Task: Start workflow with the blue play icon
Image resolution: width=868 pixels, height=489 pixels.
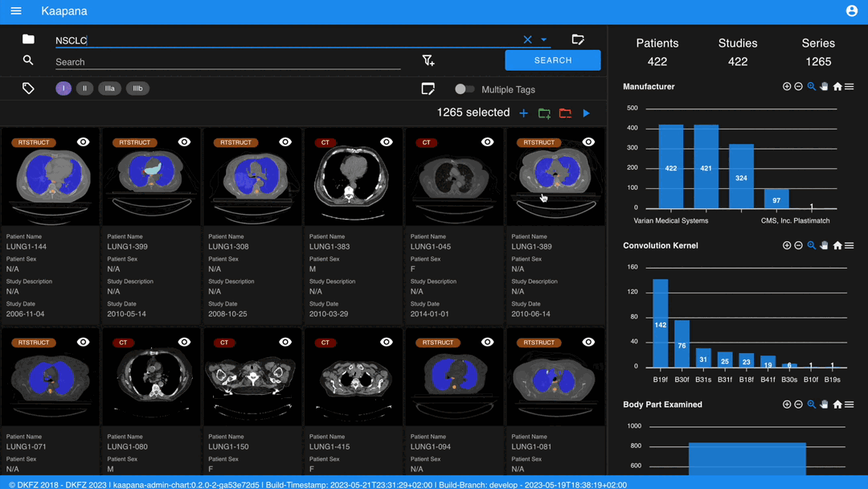Action: click(586, 113)
